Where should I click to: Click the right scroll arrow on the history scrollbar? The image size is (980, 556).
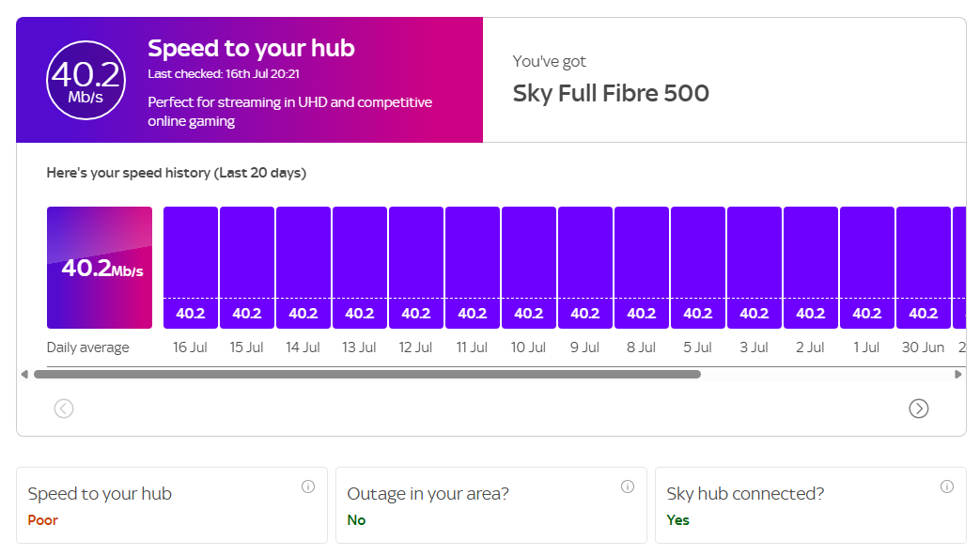point(959,374)
